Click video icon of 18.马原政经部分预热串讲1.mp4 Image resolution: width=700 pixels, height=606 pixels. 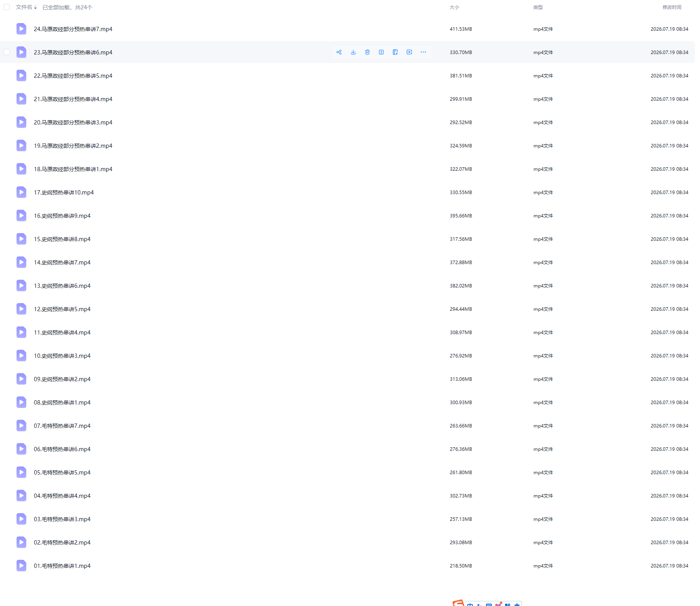[21, 169]
